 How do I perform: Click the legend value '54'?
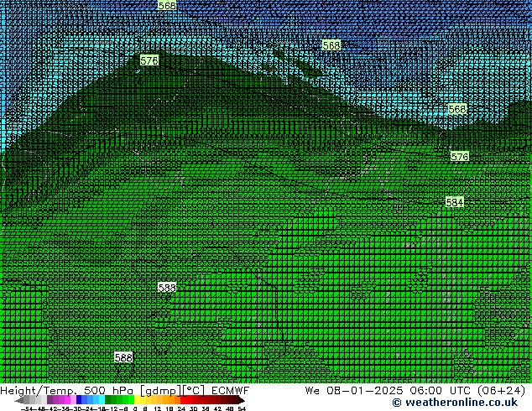(x=242, y=408)
